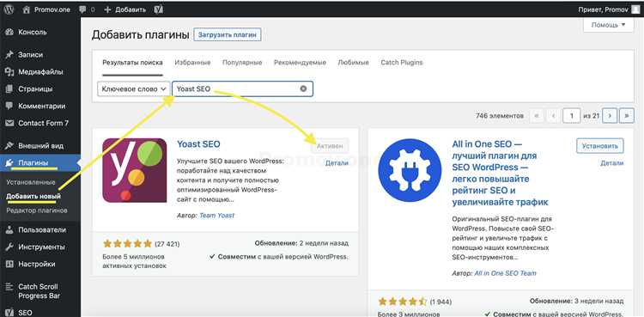
Task: Jump to last page of results
Action: [626, 116]
